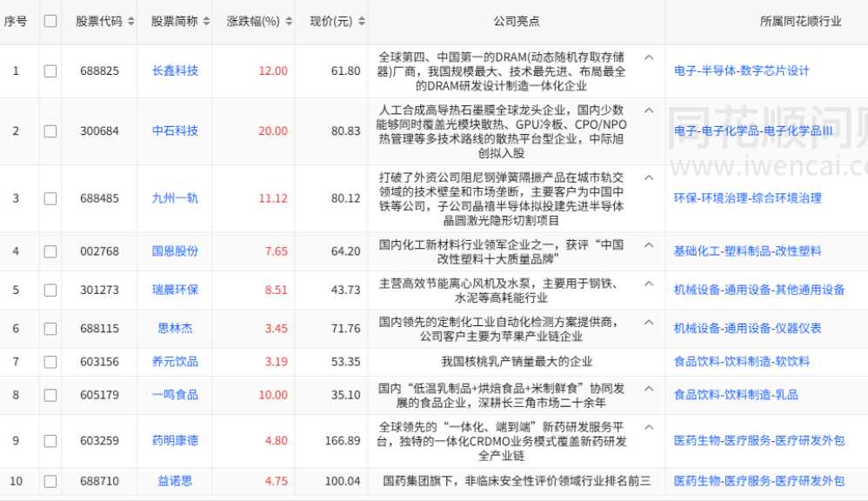The height and width of the screenshot is (501, 868).
Task: Click the 序号 column header
Action: click(x=16, y=22)
